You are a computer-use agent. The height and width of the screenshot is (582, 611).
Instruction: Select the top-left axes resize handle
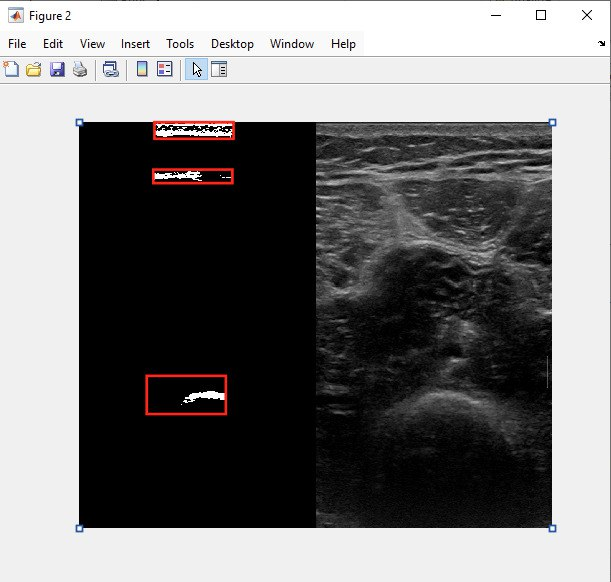79,123
